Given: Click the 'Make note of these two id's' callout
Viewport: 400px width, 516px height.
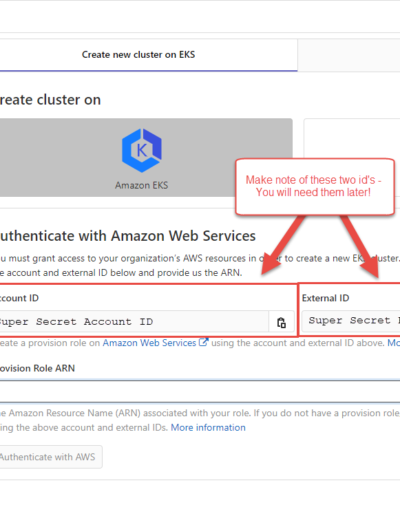Looking at the screenshot, I should (x=315, y=187).
